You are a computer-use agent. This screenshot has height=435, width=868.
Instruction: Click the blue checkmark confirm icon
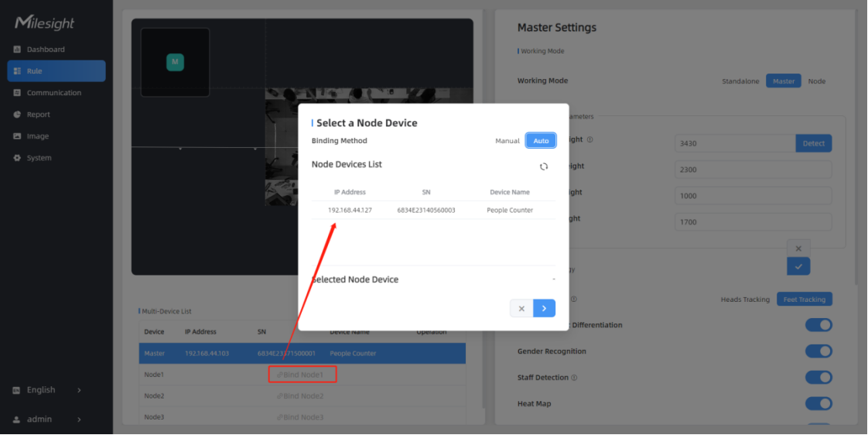point(798,266)
